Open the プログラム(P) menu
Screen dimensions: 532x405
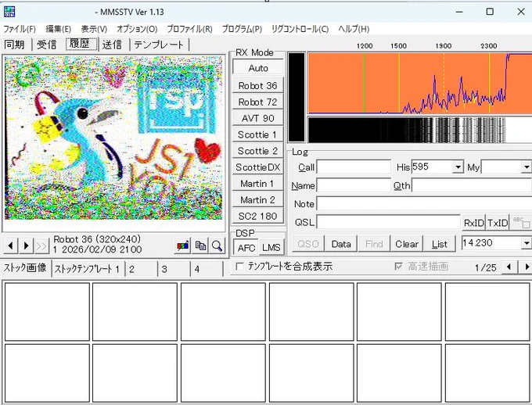click(x=242, y=29)
